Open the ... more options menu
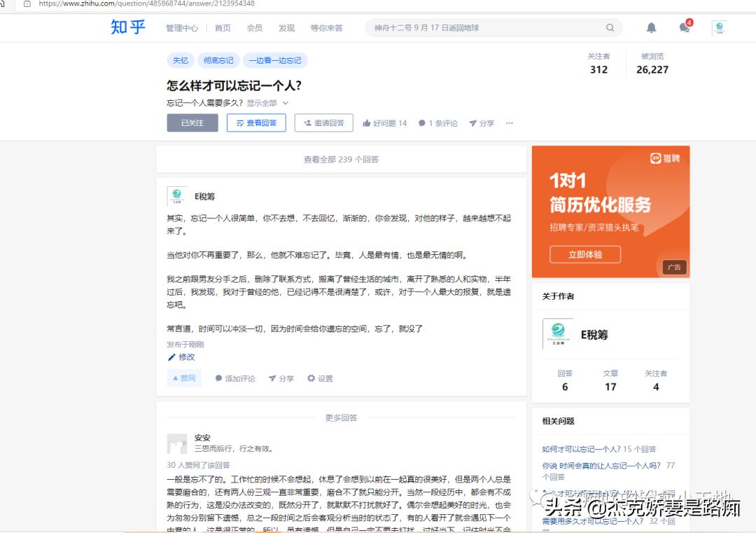This screenshot has height=533, width=756. (x=509, y=123)
